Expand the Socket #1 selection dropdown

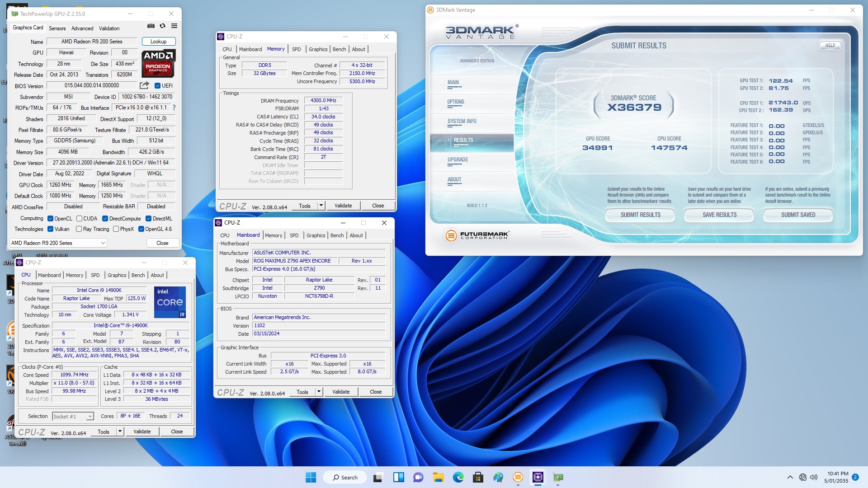pos(90,417)
